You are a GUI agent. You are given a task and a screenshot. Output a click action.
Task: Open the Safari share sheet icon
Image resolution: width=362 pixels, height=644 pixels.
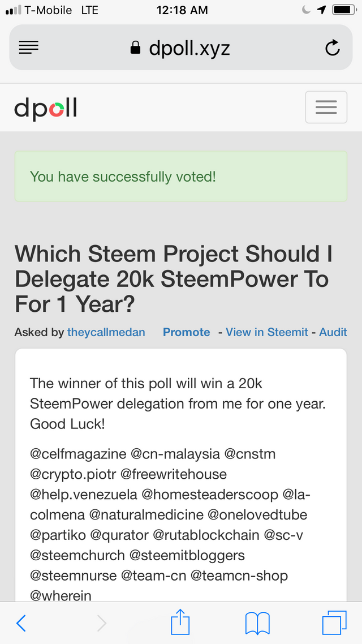[180, 622]
